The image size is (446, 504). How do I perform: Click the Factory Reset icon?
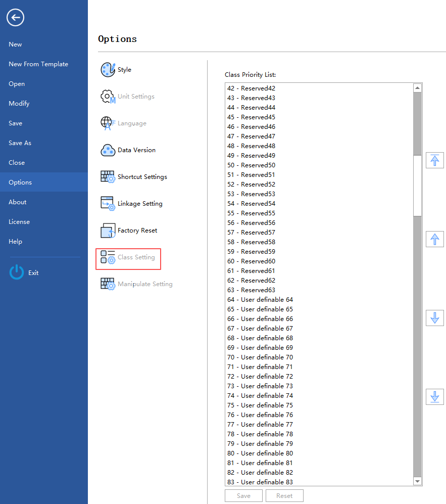pos(108,231)
